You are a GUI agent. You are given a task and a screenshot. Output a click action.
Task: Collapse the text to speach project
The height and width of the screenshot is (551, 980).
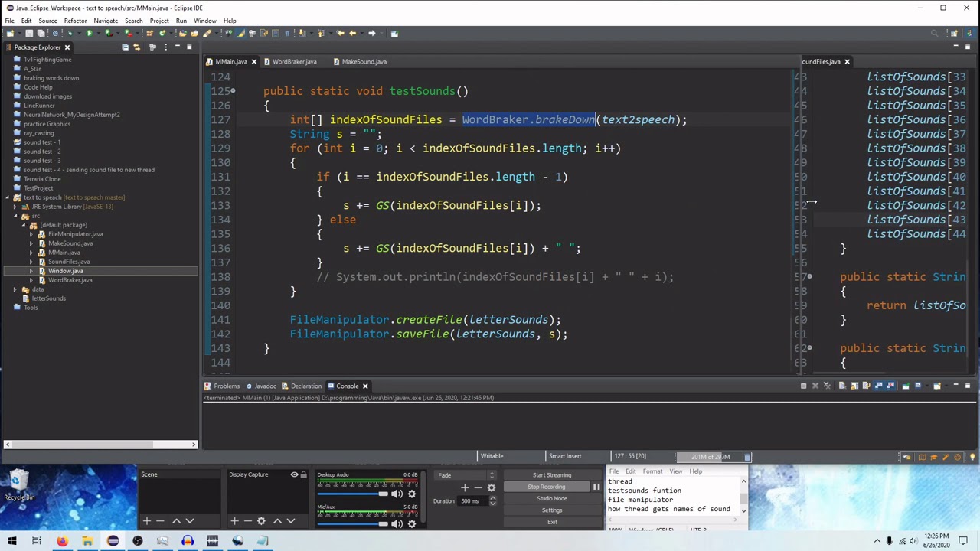[7, 197]
